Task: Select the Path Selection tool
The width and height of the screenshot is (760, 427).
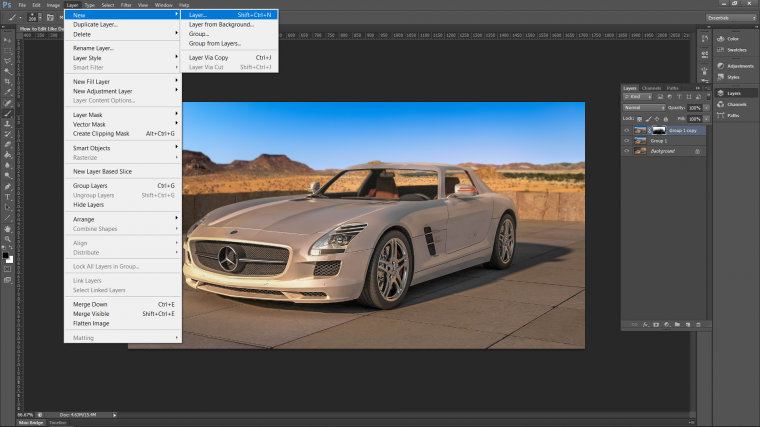Action: (7, 207)
